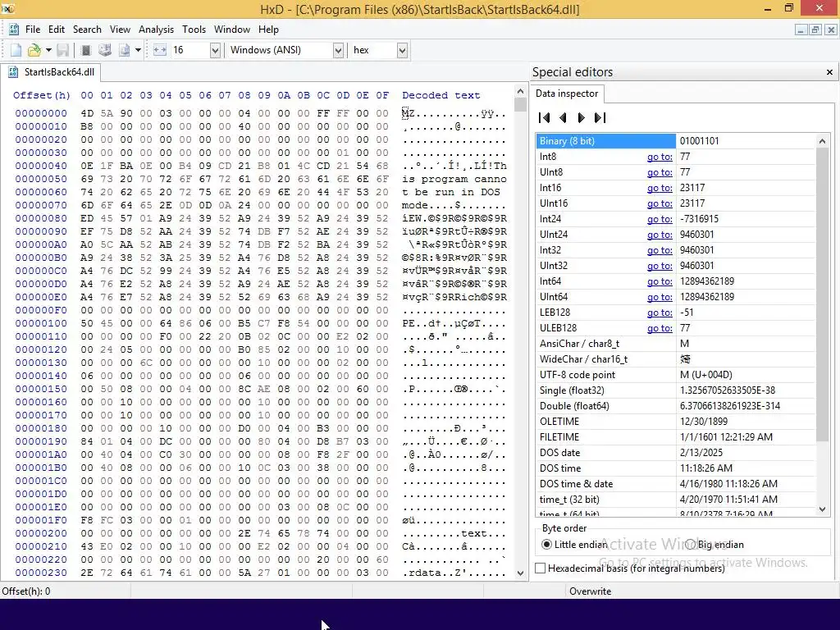Follow the go to link for UInt16
Image resolution: width=840 pixels, height=630 pixels.
click(660, 203)
